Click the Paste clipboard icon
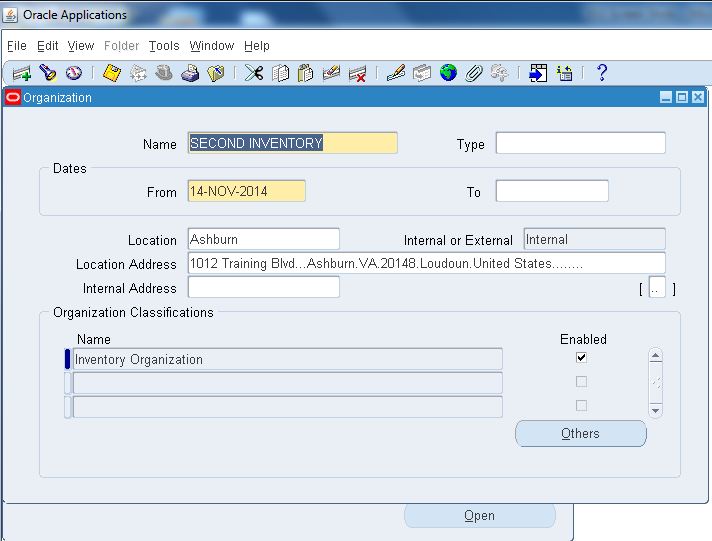The image size is (712, 541). (x=306, y=73)
